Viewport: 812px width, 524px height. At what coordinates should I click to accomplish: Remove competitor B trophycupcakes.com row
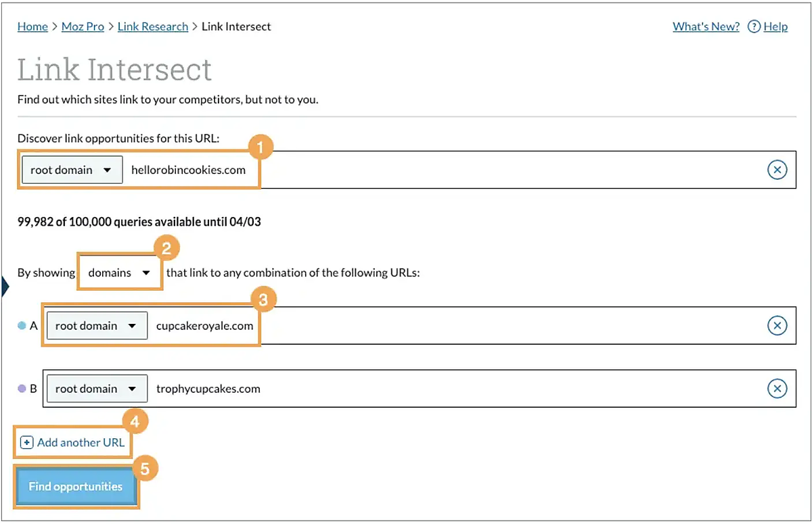(777, 389)
